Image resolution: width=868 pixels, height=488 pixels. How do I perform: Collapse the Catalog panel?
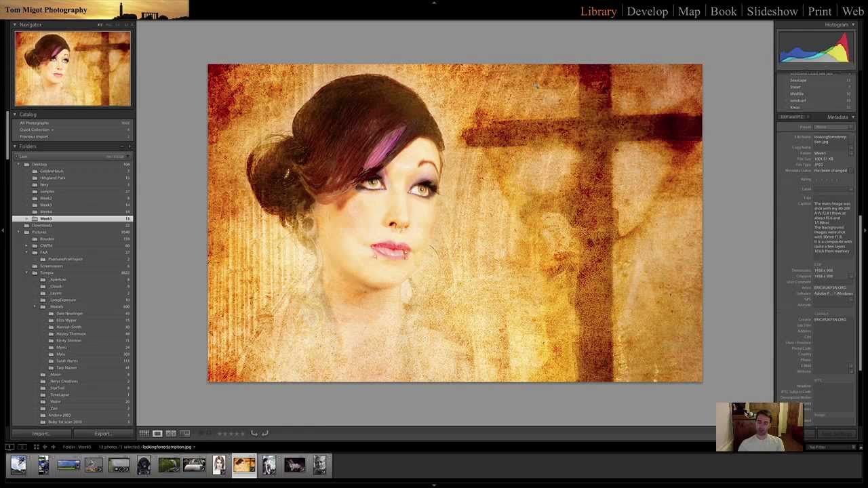15,115
